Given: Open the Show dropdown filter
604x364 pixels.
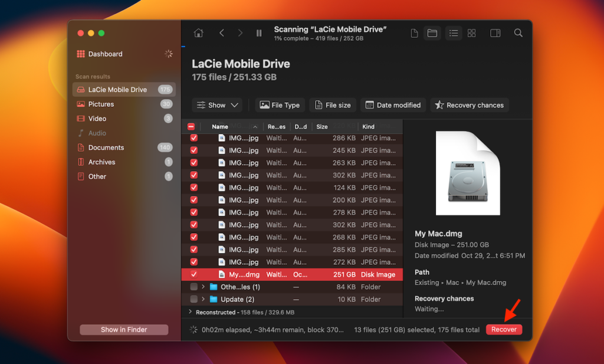Looking at the screenshot, I should [x=217, y=105].
